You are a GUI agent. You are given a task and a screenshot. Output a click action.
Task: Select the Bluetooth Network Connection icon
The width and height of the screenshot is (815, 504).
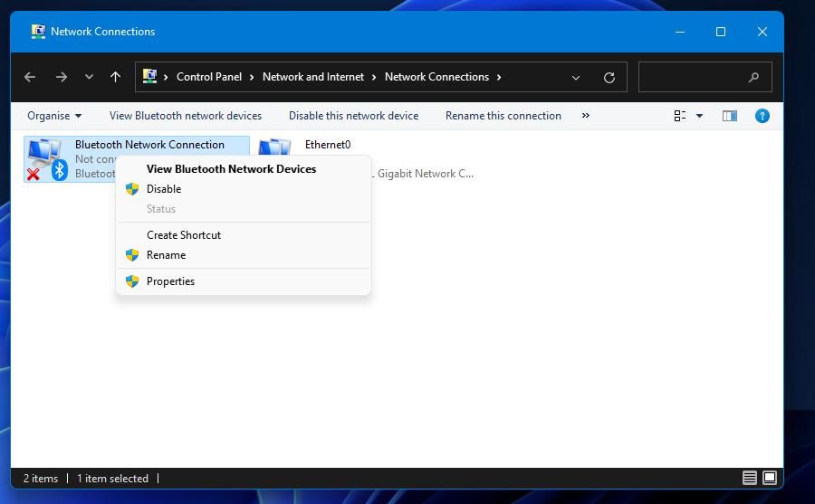(47, 159)
